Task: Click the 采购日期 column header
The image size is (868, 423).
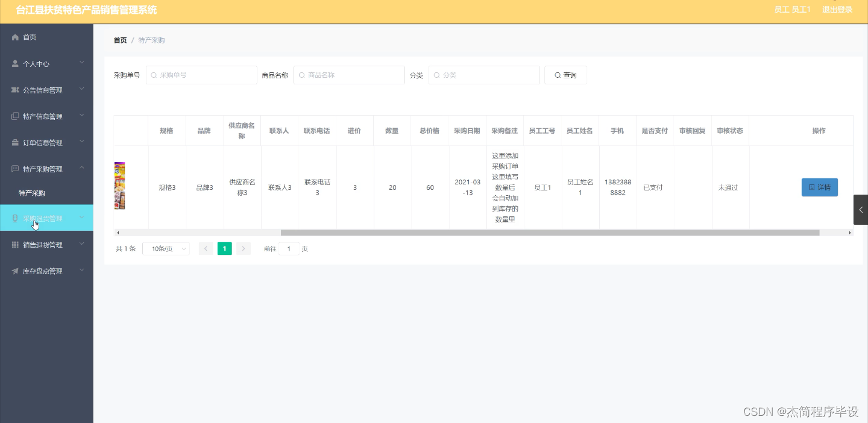Action: 467,131
